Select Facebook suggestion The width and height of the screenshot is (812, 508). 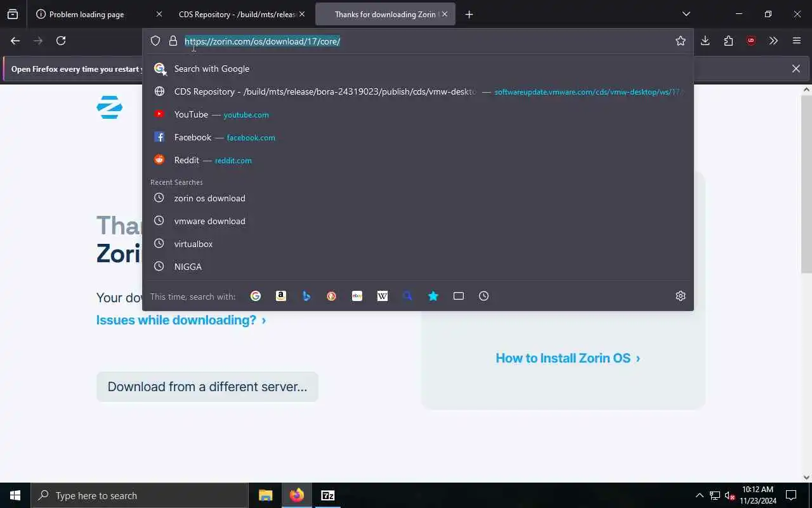[418, 137]
